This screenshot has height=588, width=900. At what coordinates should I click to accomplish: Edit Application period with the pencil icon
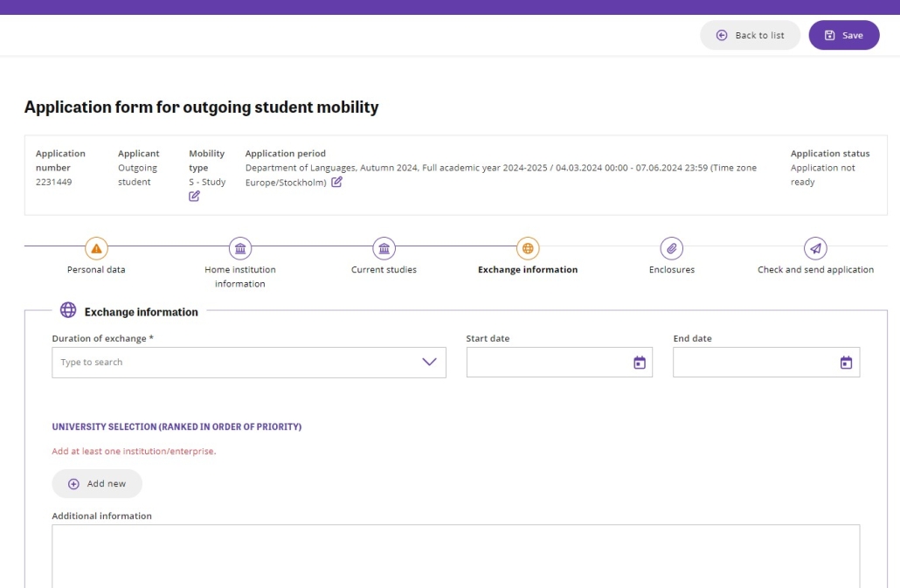[336, 182]
